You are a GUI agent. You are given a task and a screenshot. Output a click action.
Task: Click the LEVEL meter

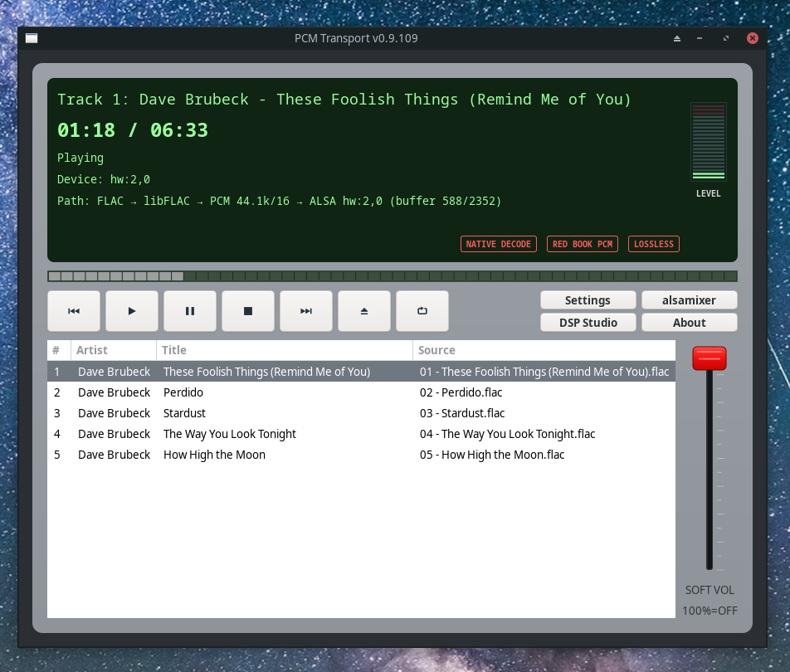[709, 142]
